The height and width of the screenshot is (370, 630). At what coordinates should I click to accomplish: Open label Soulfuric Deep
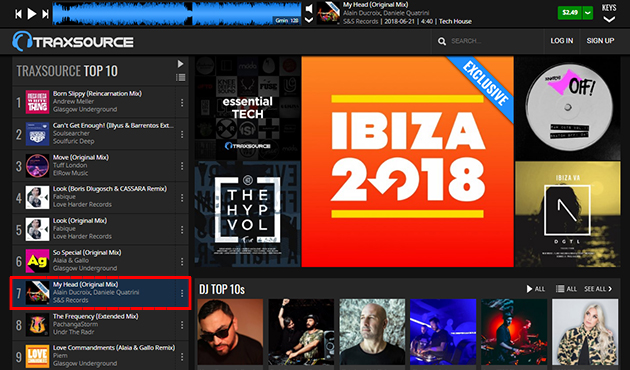coord(74,141)
